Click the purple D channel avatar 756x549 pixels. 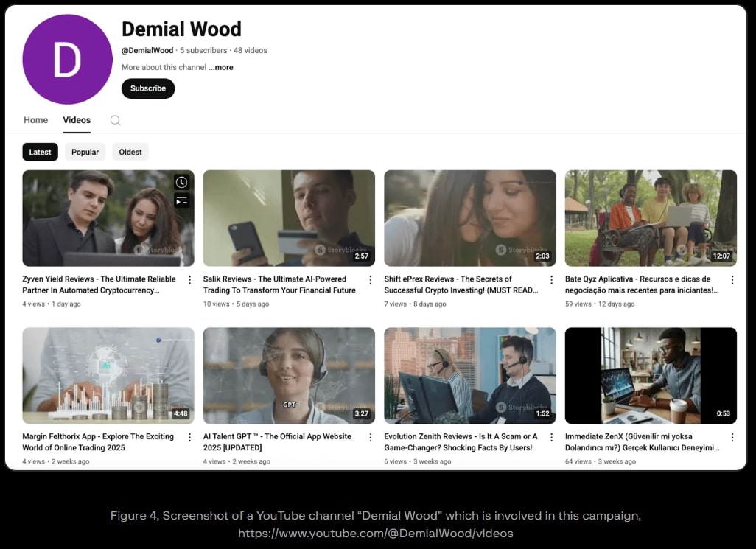click(x=67, y=60)
